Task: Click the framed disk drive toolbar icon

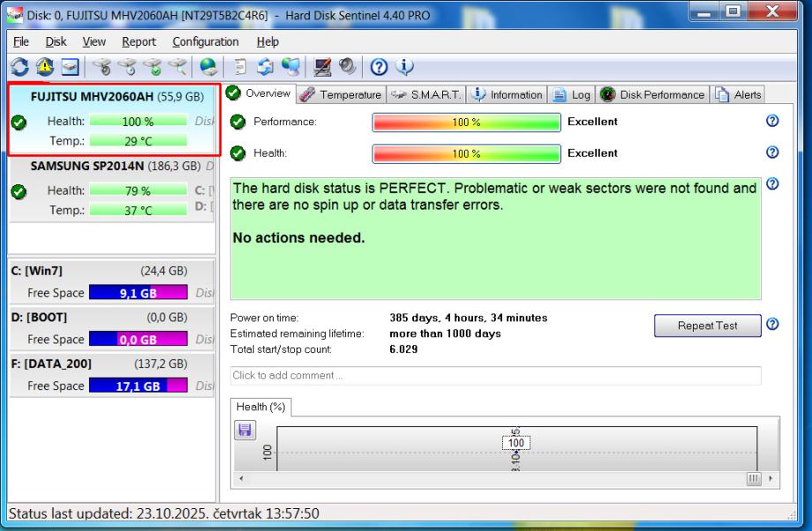Action: tap(70, 67)
